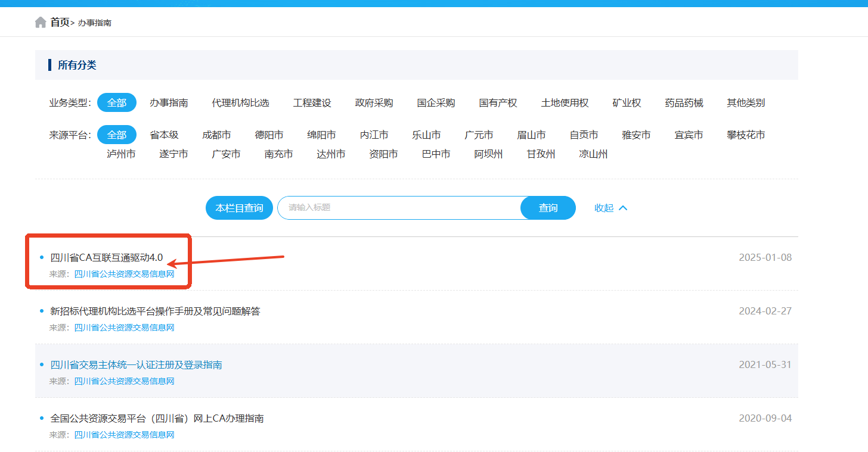Click source link under the 2025-01-08 article
The height and width of the screenshot is (452, 868).
click(x=124, y=274)
